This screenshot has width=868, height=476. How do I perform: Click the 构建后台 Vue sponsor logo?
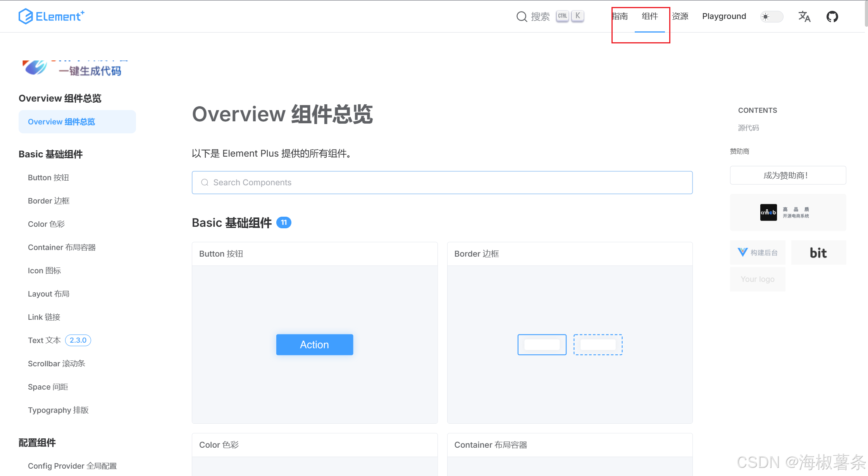pos(757,252)
